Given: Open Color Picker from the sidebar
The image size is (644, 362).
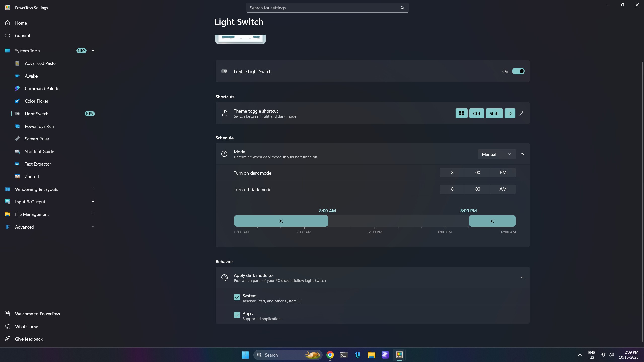Looking at the screenshot, I should pos(37,101).
